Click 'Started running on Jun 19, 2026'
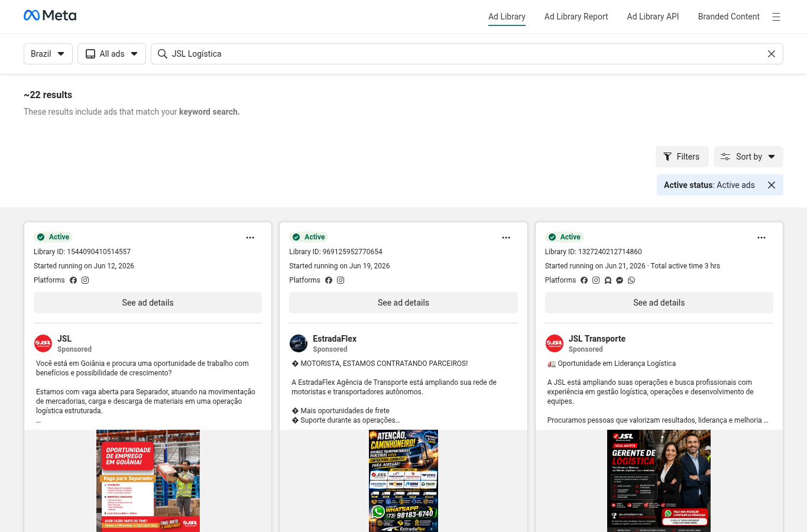Image resolution: width=807 pixels, height=532 pixels. click(x=339, y=266)
